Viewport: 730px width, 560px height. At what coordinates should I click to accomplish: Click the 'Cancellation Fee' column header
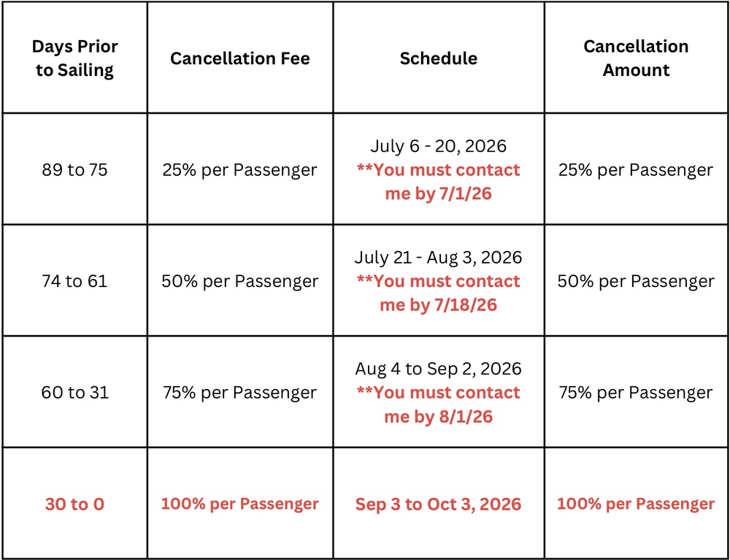(x=240, y=58)
